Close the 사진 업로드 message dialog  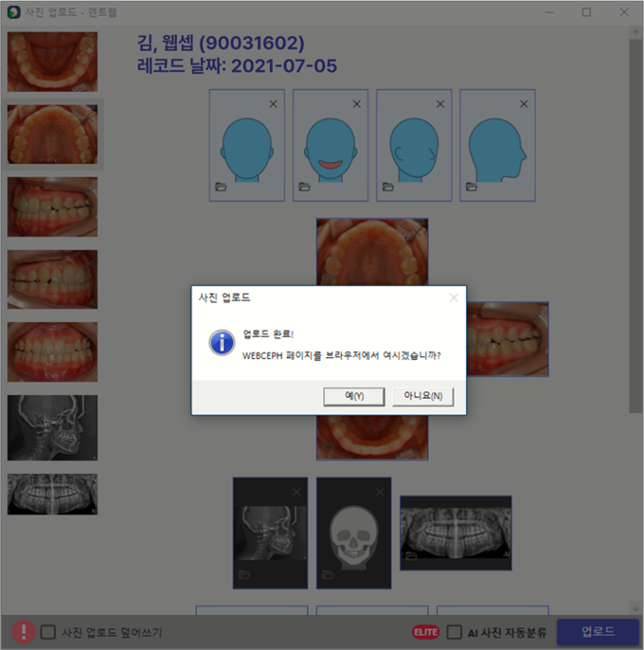tap(454, 298)
